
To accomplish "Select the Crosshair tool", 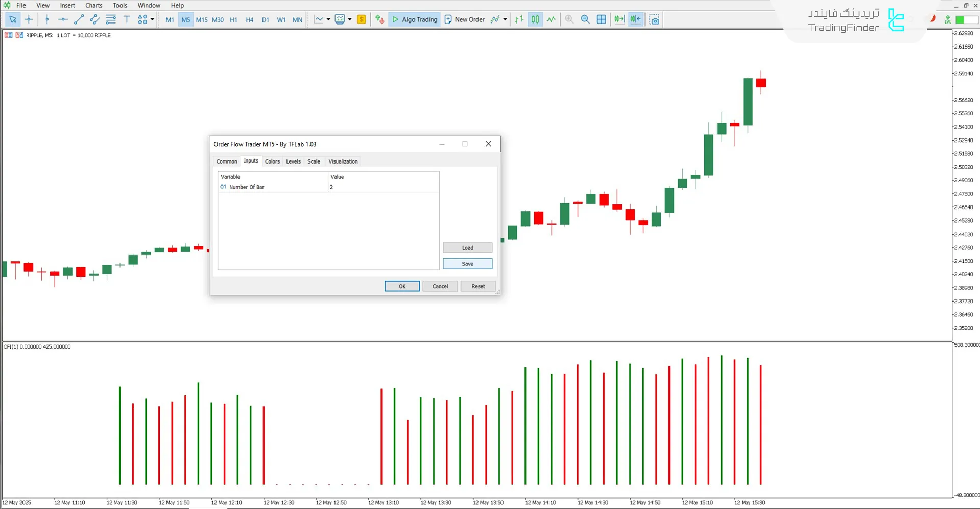I will click(29, 19).
